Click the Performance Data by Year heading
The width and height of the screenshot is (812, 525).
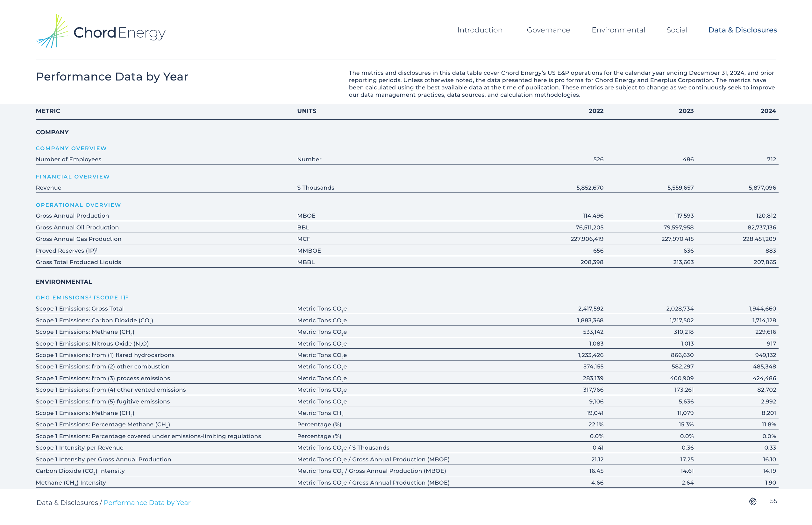coord(112,77)
